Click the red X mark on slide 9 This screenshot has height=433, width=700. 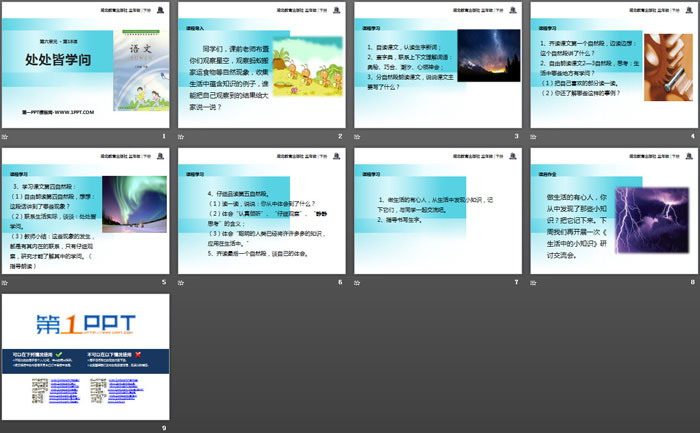point(138,354)
